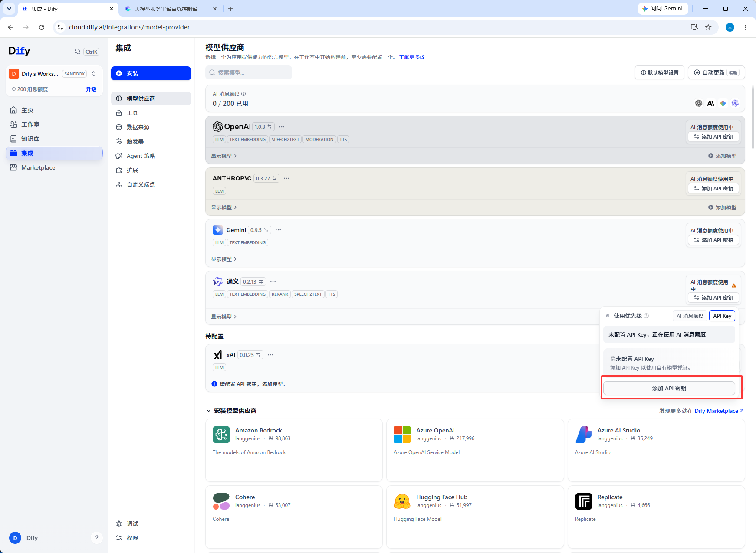The image size is (756, 553).
Task: Bookmark this page with the star icon
Action: [708, 27]
